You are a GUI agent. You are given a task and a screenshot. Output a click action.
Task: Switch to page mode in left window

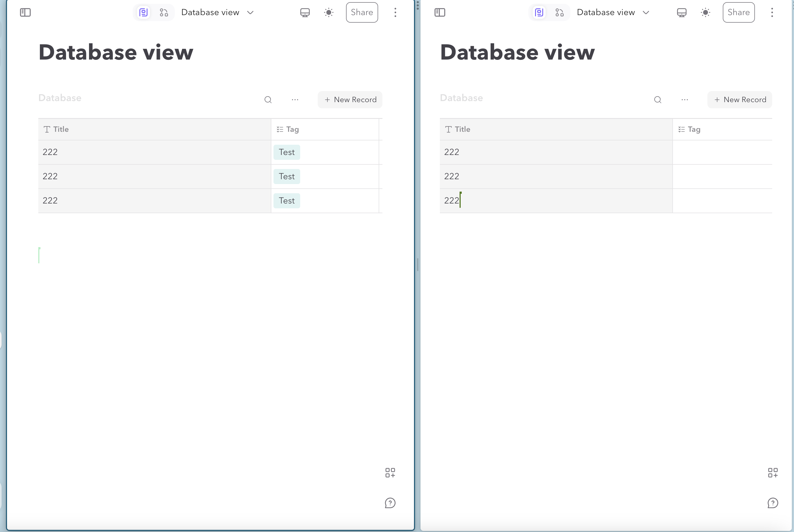tap(143, 13)
